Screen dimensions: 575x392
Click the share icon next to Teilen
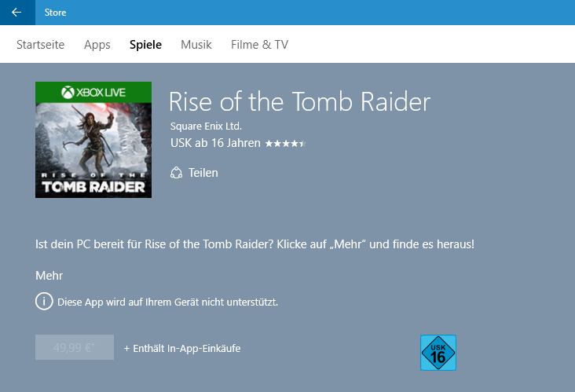(177, 173)
